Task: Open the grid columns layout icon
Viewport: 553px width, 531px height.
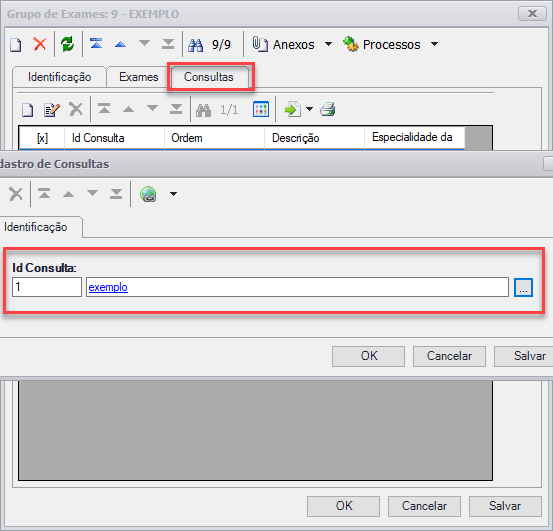Action: point(261,109)
